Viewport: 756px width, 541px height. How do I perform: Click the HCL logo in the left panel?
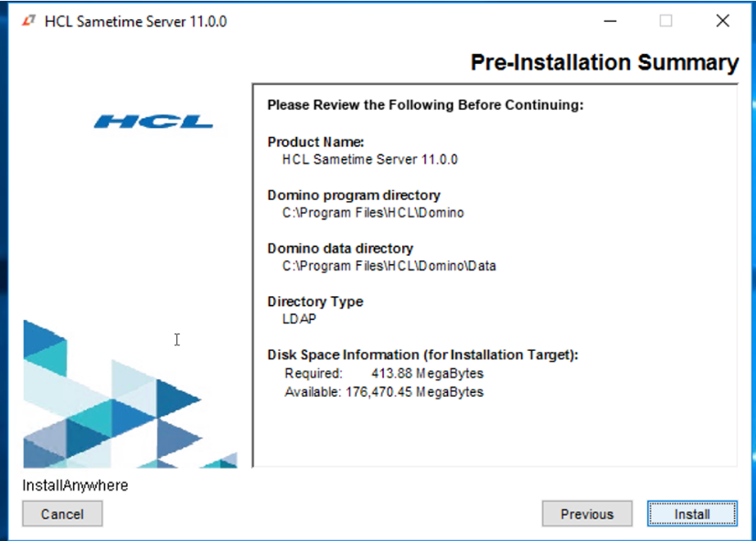(x=153, y=122)
